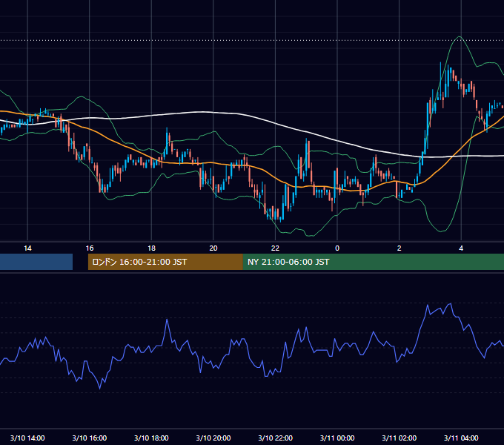Click the 0 hour axis label
The height and width of the screenshot is (445, 504).
(337, 248)
